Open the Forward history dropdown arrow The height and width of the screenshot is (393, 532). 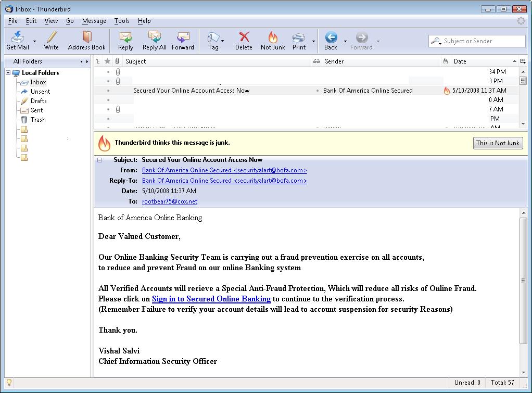click(x=378, y=41)
